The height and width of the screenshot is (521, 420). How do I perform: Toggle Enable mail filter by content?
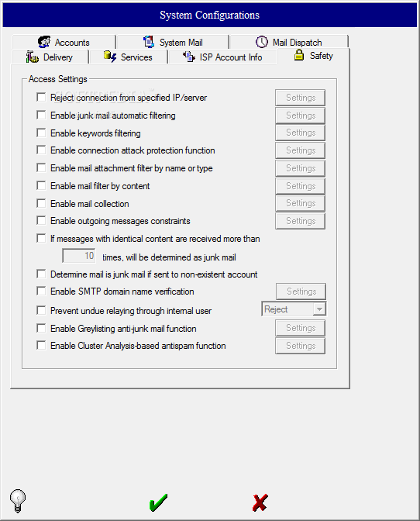tap(41, 185)
